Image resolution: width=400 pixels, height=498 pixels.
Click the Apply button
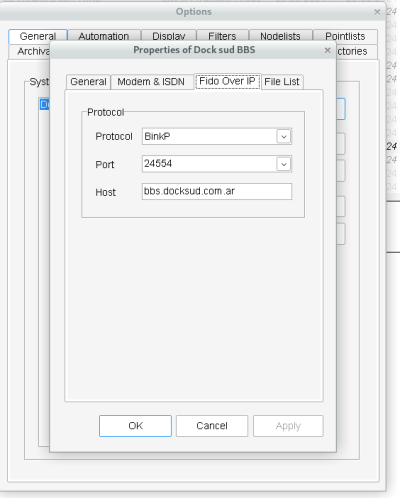point(288,426)
